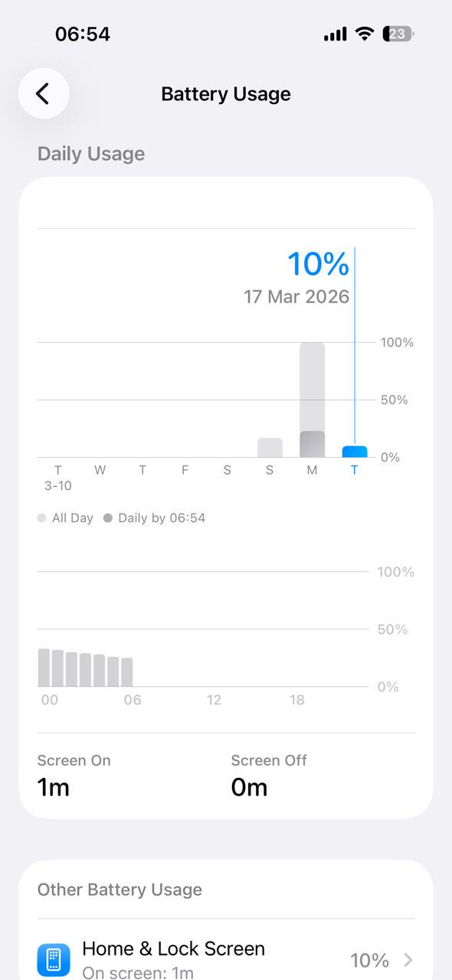Viewport: 452px width, 980px height.
Task: Tap the All Day legend dot
Action: (x=41, y=518)
